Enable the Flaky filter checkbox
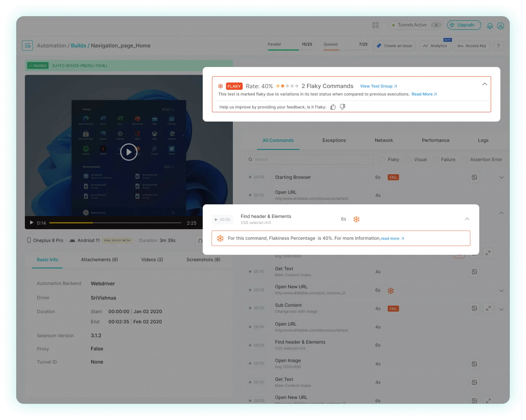The image size is (526, 420). coord(382,160)
